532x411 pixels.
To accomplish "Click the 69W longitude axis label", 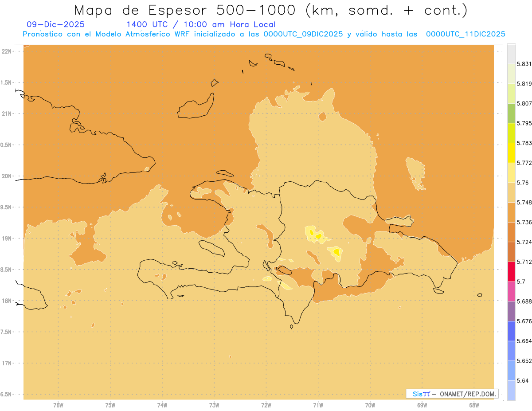I will 422,405.
